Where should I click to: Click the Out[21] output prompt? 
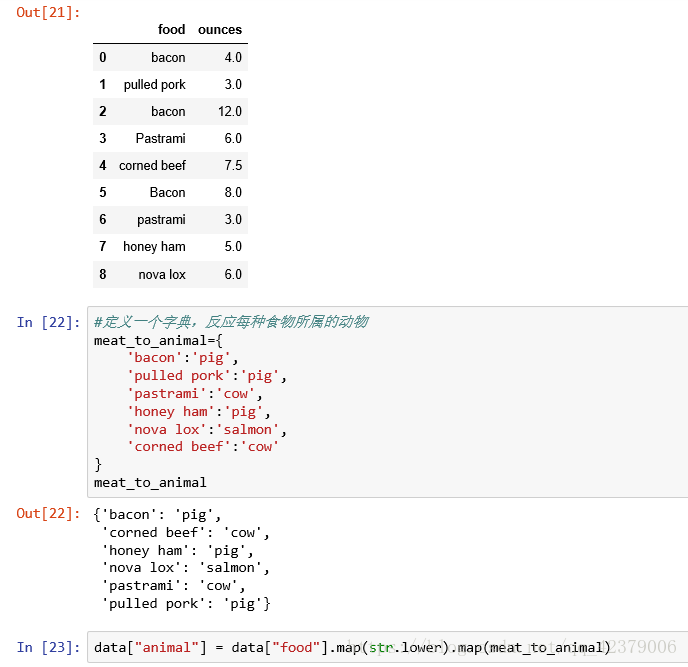(48, 12)
